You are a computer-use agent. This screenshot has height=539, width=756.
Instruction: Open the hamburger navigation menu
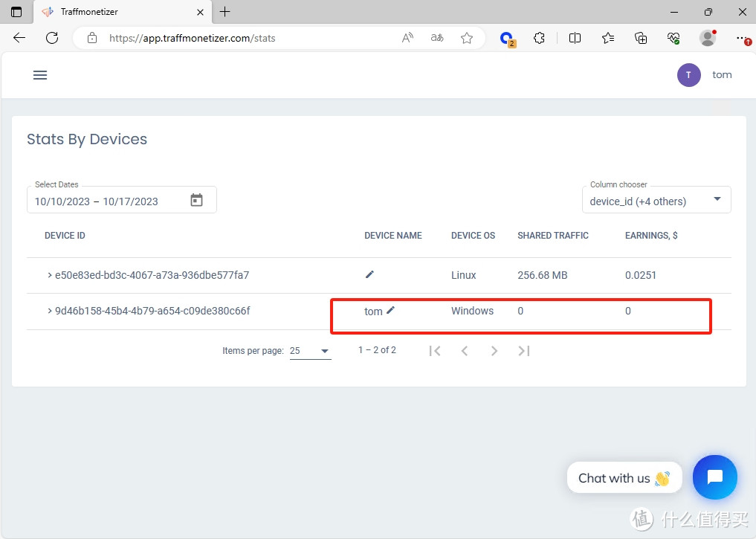pyautogui.click(x=40, y=75)
